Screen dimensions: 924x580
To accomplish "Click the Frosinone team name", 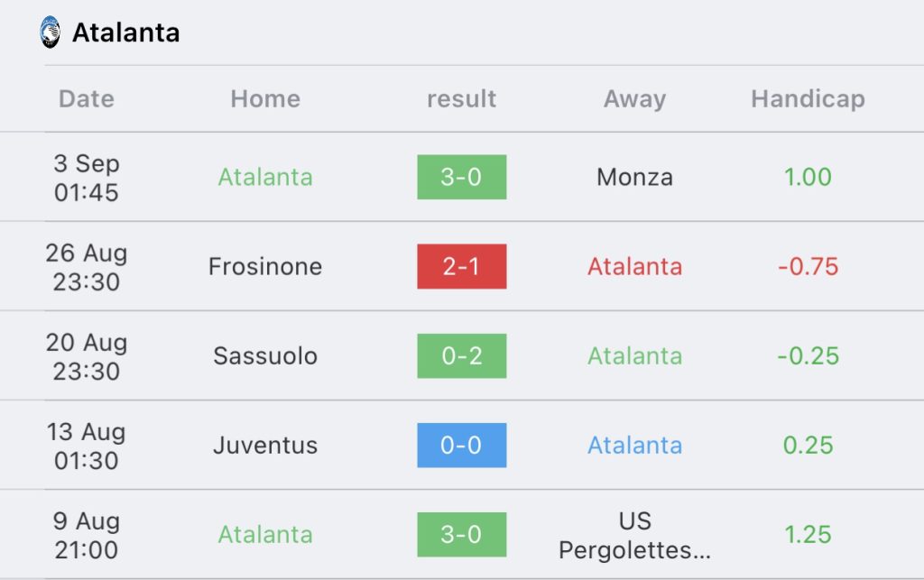I will [x=265, y=267].
